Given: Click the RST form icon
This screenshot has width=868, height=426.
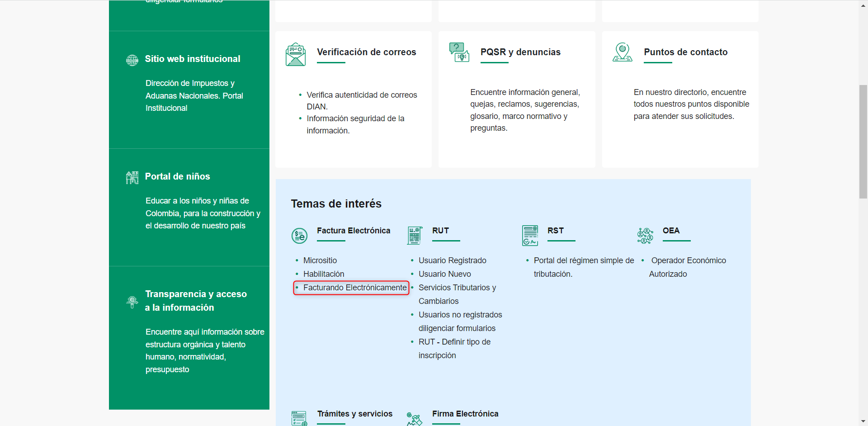Looking at the screenshot, I should tap(530, 236).
